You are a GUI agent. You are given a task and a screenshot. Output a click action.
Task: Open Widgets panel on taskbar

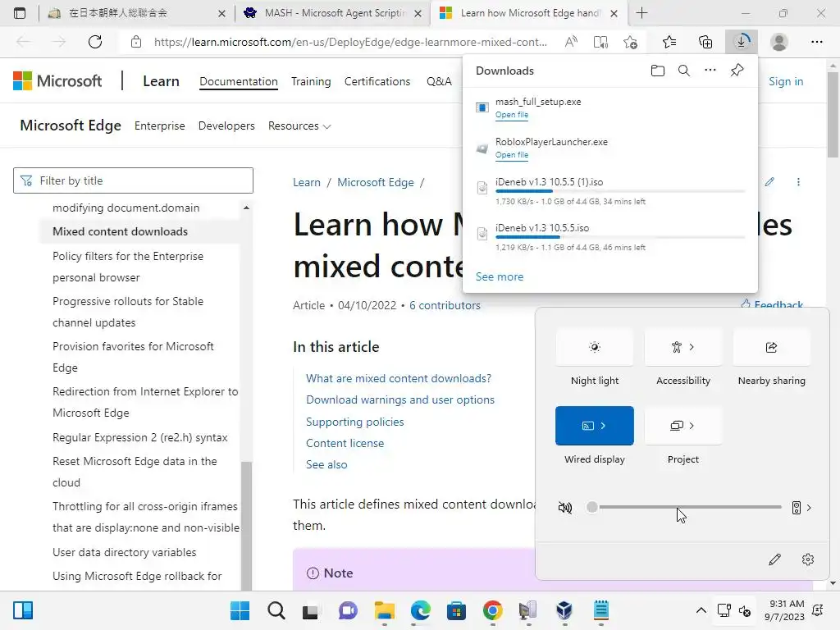pyautogui.click(x=23, y=610)
